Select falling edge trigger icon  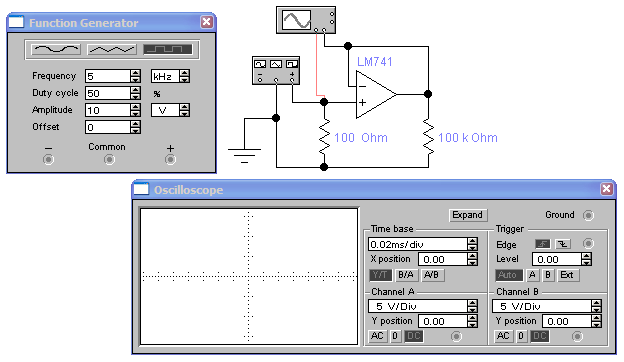click(563, 243)
